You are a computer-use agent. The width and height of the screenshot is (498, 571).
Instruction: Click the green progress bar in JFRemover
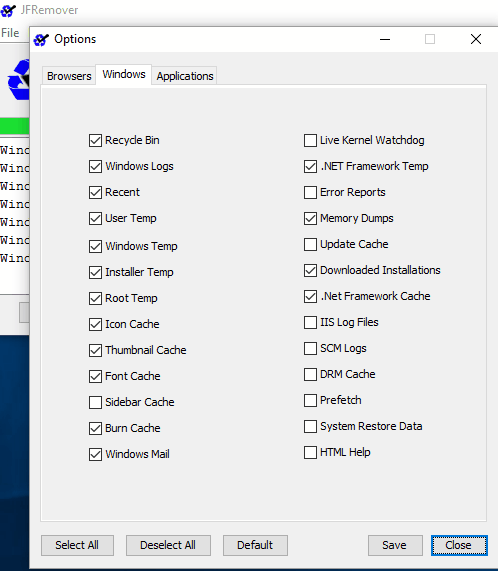(15, 126)
